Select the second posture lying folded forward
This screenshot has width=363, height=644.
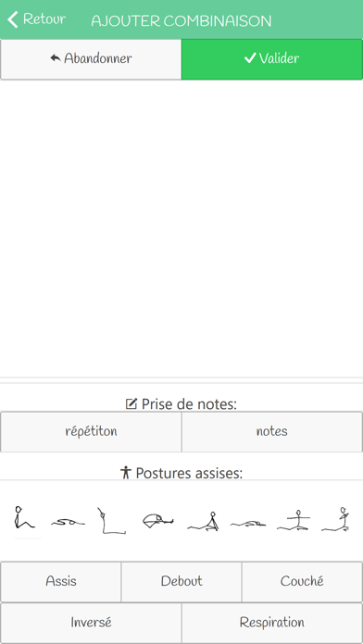68,523
